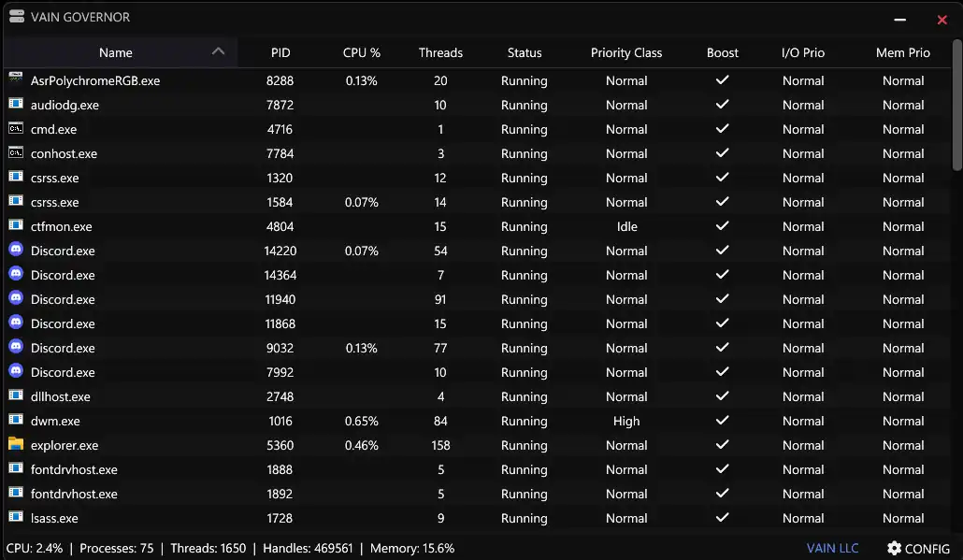Click the AsrPolychromeRGB.exe process icon
The image size is (963, 560).
click(x=16, y=80)
